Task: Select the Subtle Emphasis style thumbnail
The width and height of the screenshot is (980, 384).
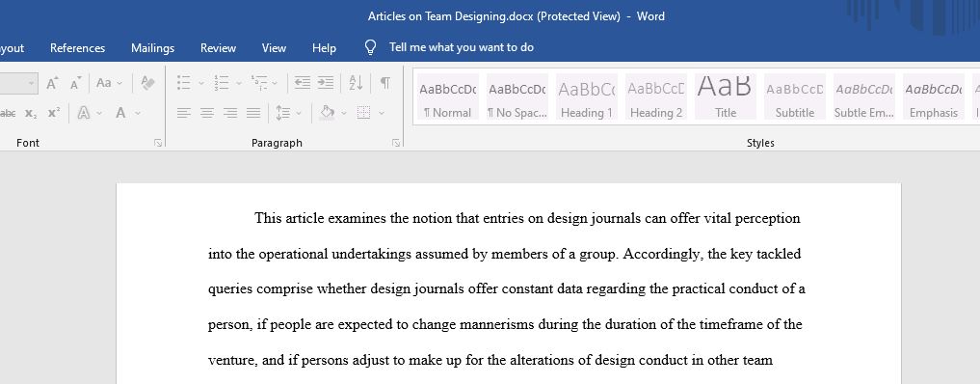Action: click(863, 96)
